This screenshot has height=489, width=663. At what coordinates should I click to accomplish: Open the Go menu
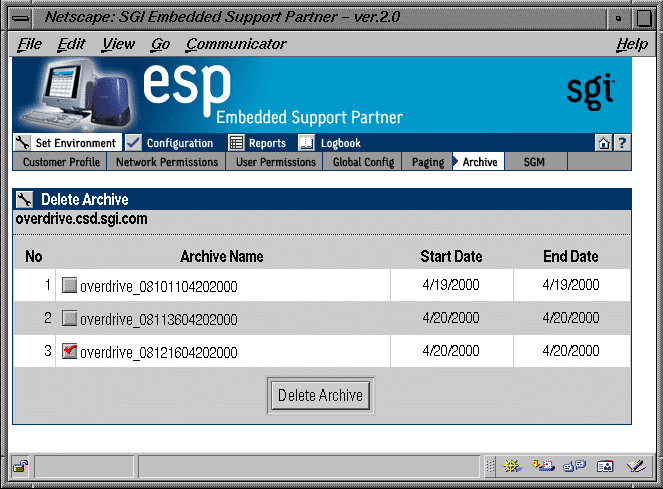pyautogui.click(x=160, y=44)
